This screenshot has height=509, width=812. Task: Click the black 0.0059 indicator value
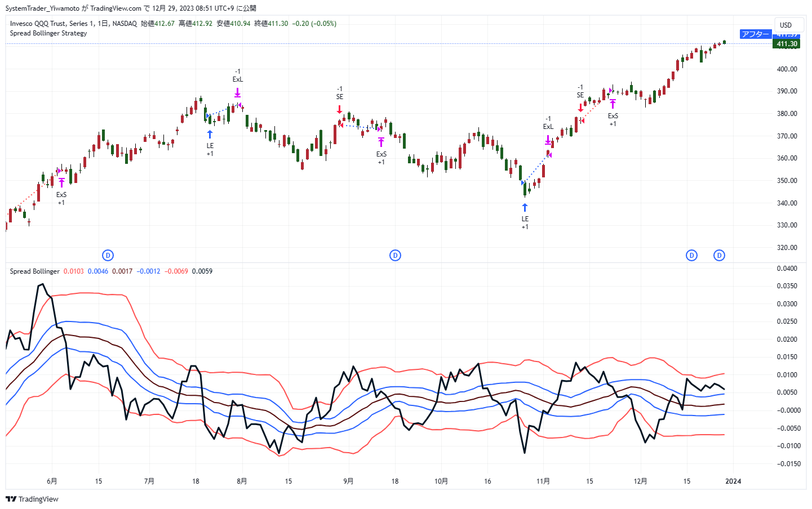point(202,271)
